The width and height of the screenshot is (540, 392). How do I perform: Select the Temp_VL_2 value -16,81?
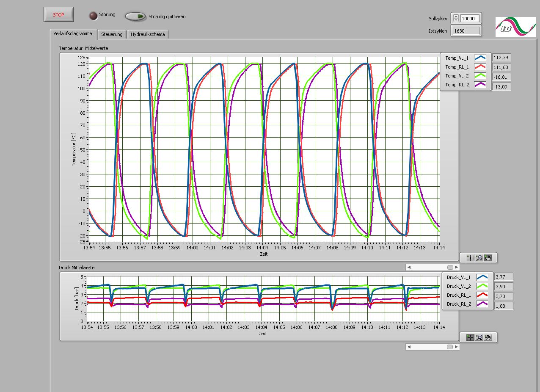pos(501,77)
